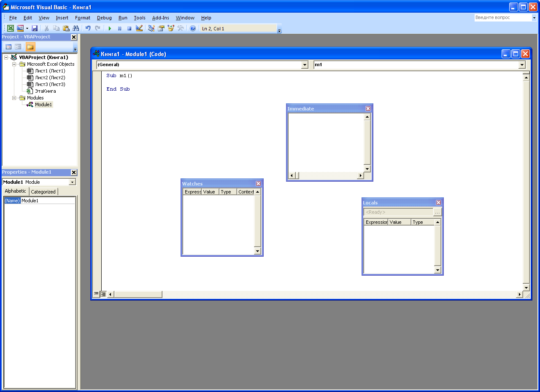This screenshot has height=392, width=540.
Task: Click the blue Help question icon
Action: click(193, 28)
